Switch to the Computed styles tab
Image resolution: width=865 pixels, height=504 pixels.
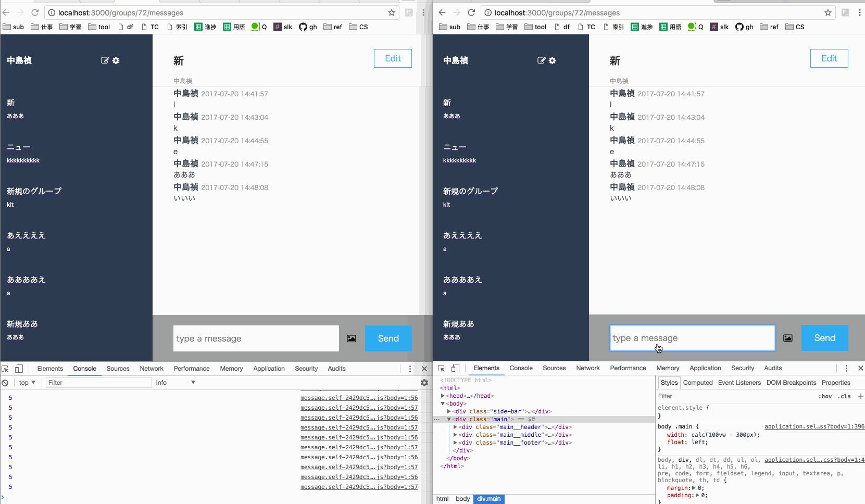pyautogui.click(x=697, y=383)
